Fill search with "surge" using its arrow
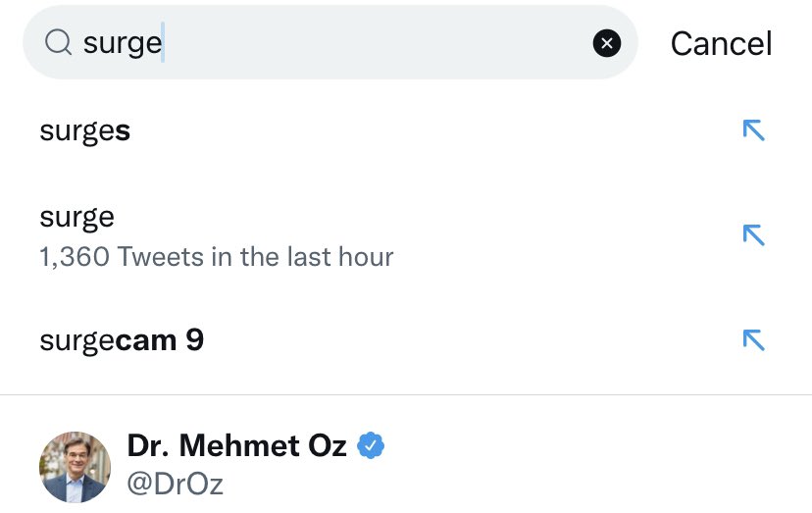The image size is (812, 513). point(753,235)
